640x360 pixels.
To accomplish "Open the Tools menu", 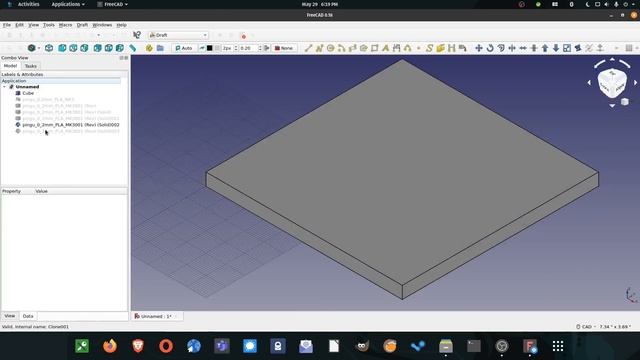I will click(x=49, y=25).
